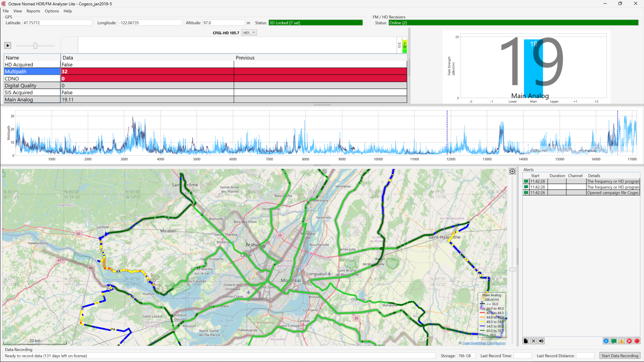Click the playback position slider handle
The image size is (644, 362).
pos(35,46)
